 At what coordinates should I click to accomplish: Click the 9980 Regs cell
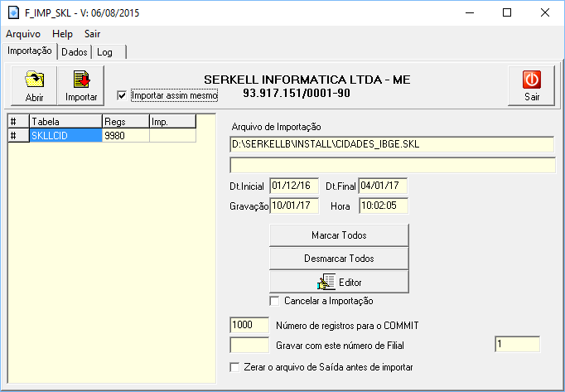[126, 136]
